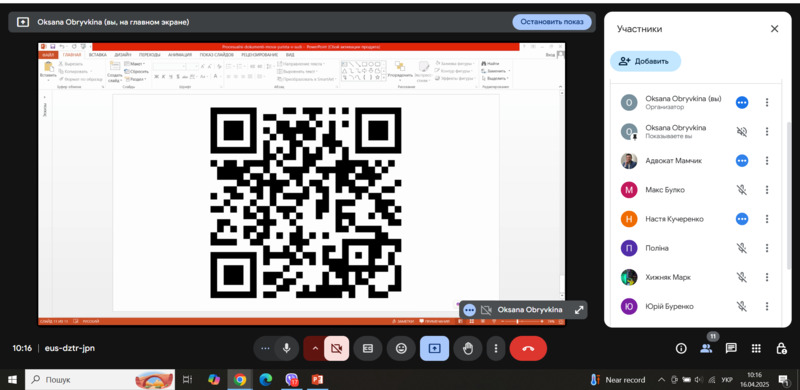Image resolution: width=800 pixels, height=390 pixels.
Task: Open Viber from the taskbar
Action: [x=291, y=380]
